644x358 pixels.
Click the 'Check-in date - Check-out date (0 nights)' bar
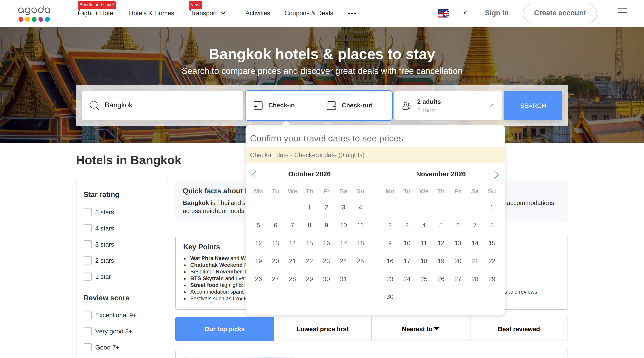coord(375,155)
